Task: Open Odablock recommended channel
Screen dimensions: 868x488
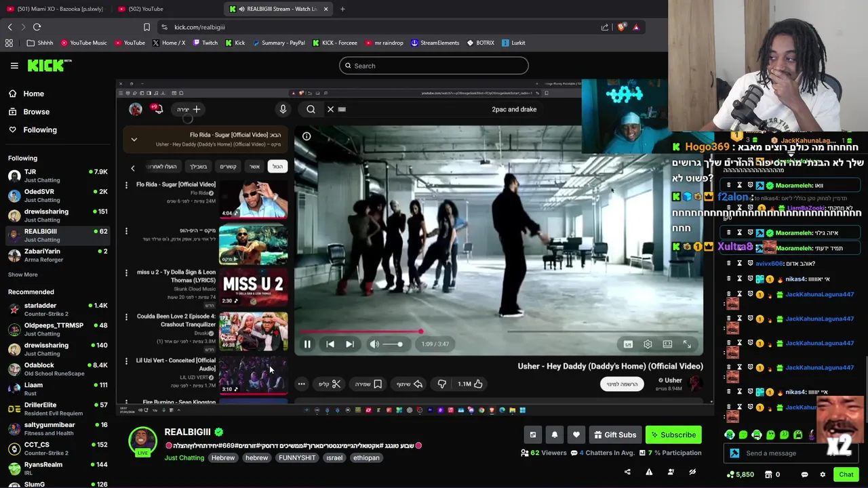Action: coord(58,369)
